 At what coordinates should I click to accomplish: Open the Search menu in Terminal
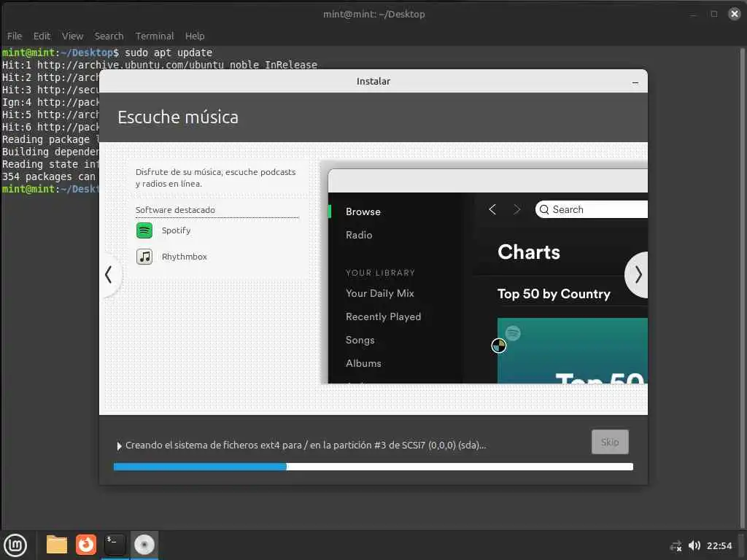point(109,36)
